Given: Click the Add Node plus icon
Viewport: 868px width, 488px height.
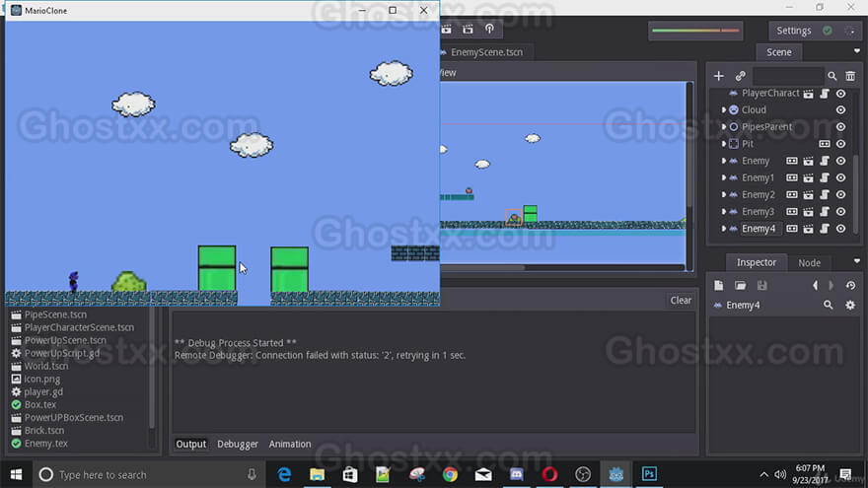Looking at the screenshot, I should pos(718,76).
